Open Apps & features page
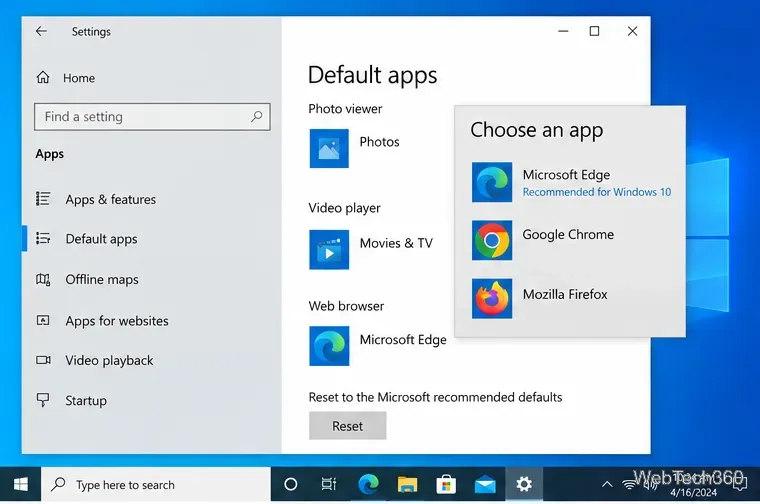This screenshot has width=760, height=504. pos(96,199)
